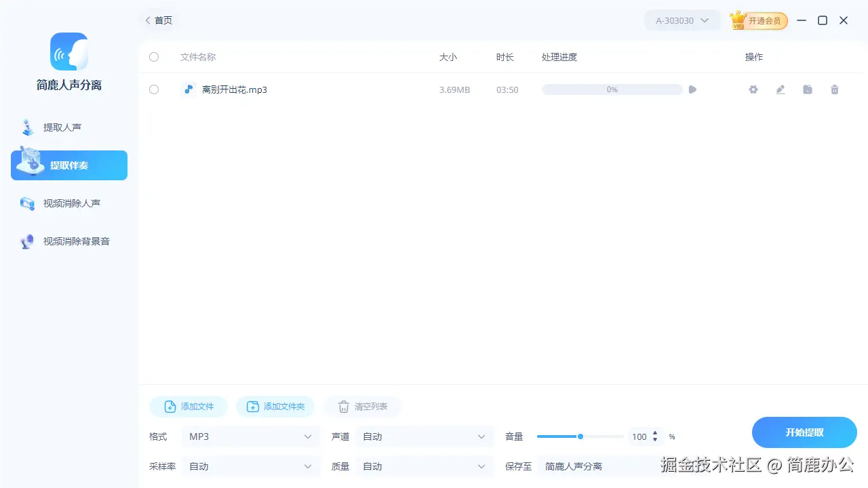Increase volume with the stepper up arrow
The height and width of the screenshot is (488, 868).
(655, 433)
